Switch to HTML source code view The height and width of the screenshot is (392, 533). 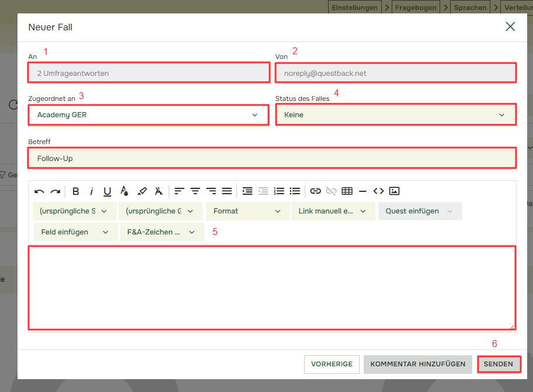[378, 191]
